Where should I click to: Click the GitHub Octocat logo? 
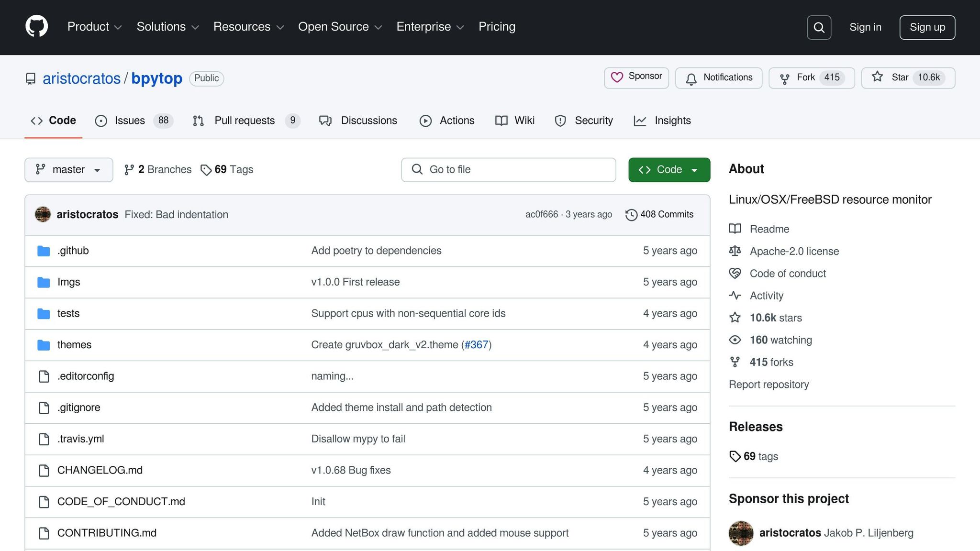pyautogui.click(x=36, y=26)
